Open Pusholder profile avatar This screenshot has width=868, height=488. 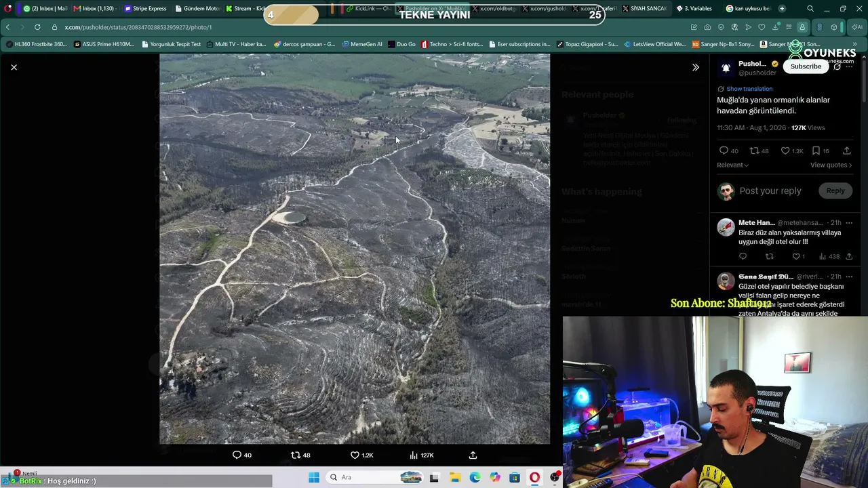(726, 68)
